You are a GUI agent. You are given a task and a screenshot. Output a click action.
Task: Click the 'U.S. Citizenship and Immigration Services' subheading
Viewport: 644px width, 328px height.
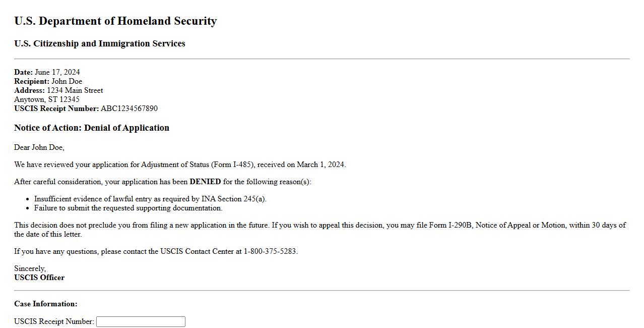pos(100,43)
